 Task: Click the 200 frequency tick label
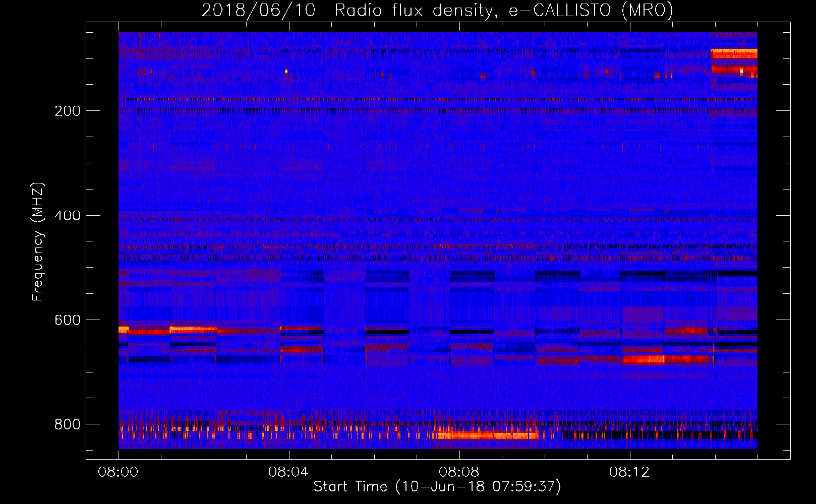click(68, 111)
